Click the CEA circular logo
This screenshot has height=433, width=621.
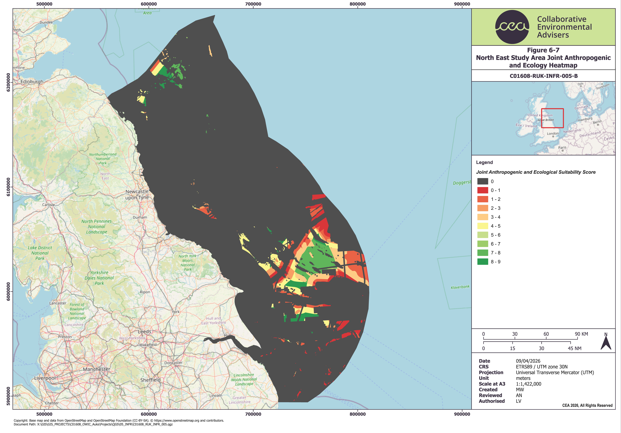coord(512,27)
